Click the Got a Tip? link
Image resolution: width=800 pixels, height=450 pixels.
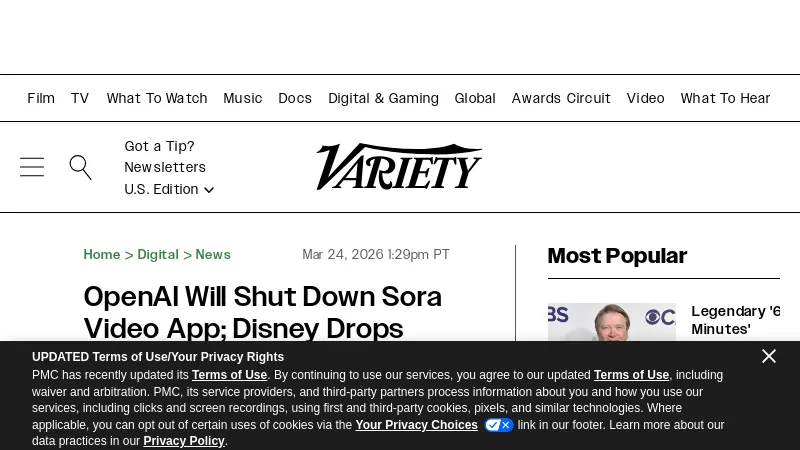pyautogui.click(x=159, y=146)
